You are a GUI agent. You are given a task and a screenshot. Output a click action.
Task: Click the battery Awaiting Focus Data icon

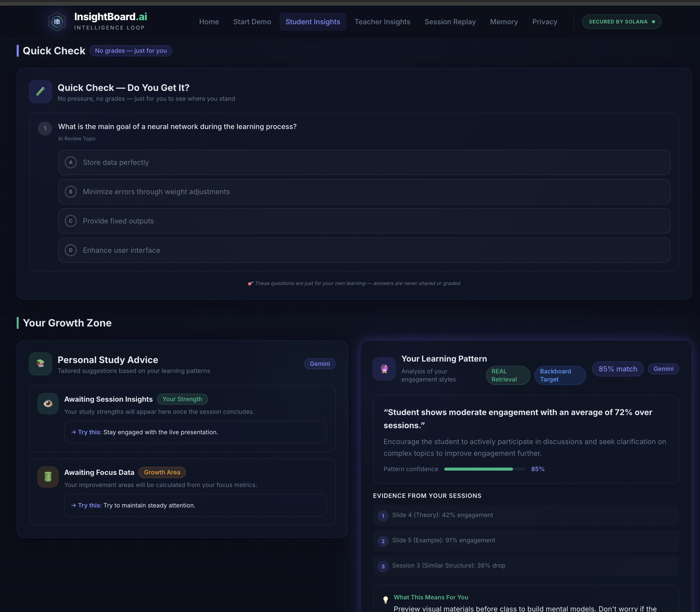click(48, 477)
